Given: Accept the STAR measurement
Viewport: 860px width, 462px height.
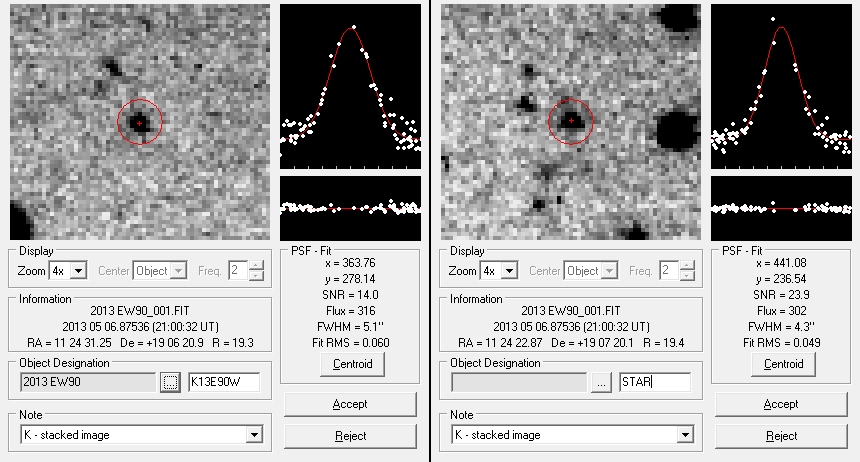Looking at the screenshot, I should coord(780,404).
